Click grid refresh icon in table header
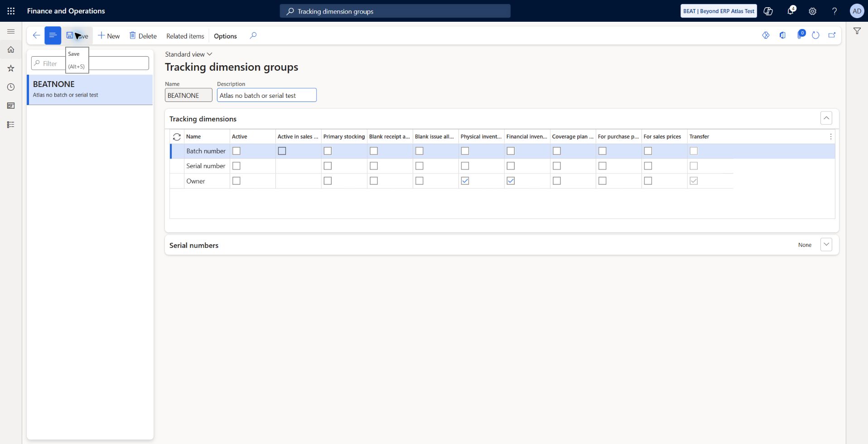 tap(177, 136)
